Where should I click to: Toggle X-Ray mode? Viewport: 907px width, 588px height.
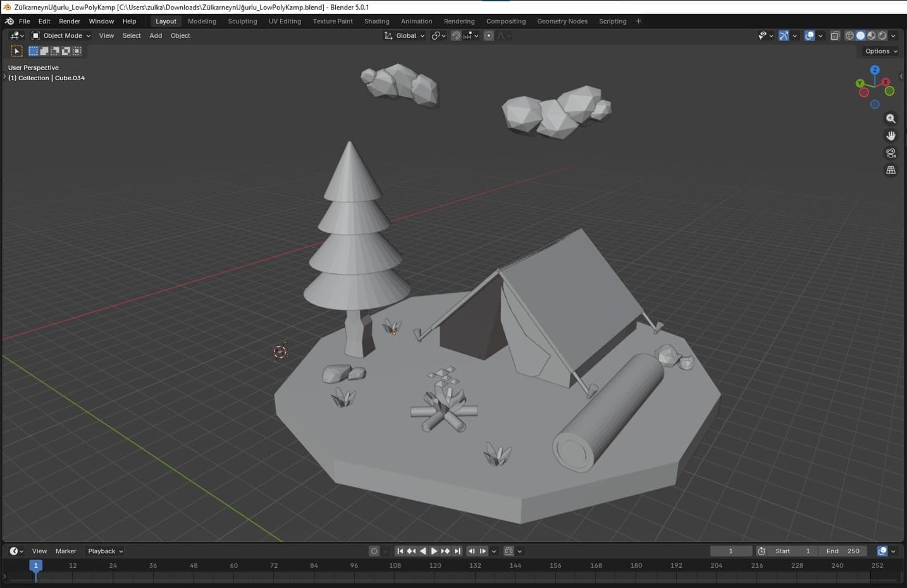tap(835, 35)
